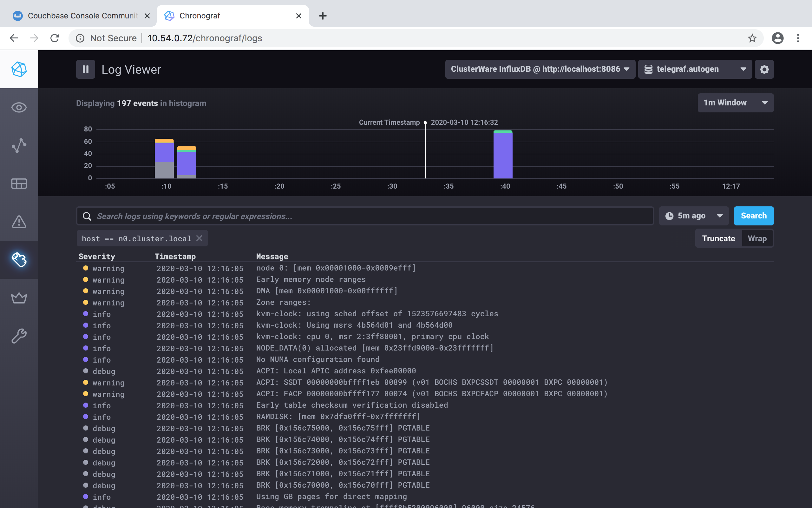
Task: Click browser back arrow
Action: coord(14,38)
